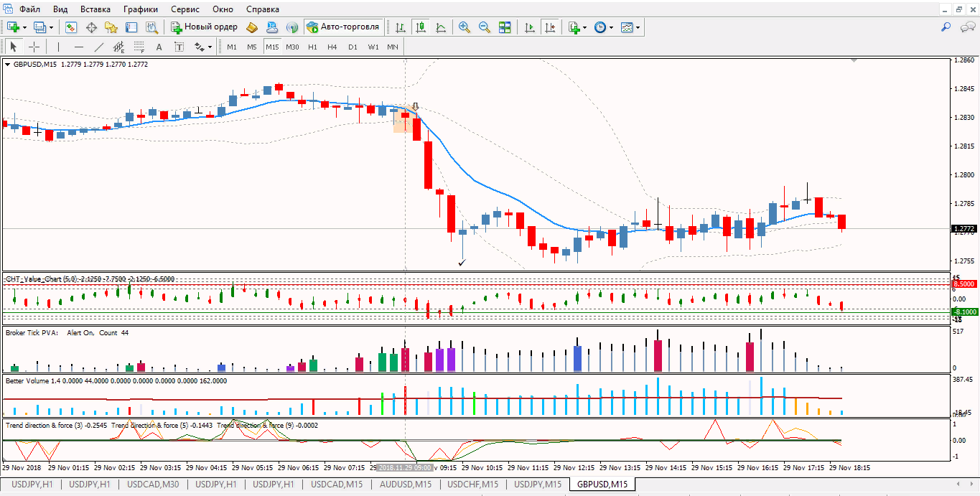Open the new chart icon
The width and height of the screenshot is (980, 496).
tap(14, 27)
